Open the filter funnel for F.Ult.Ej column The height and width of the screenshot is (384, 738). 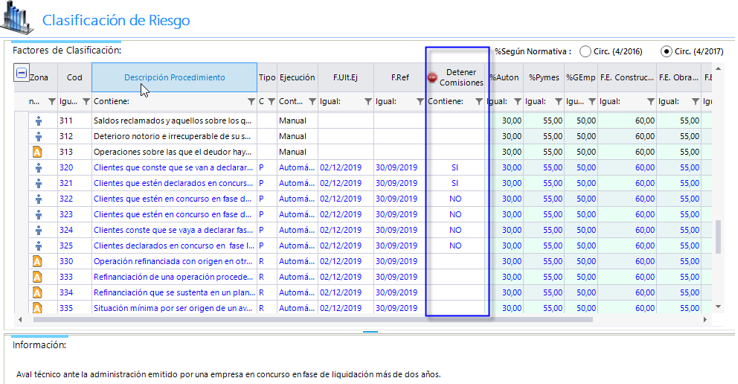[368, 102]
